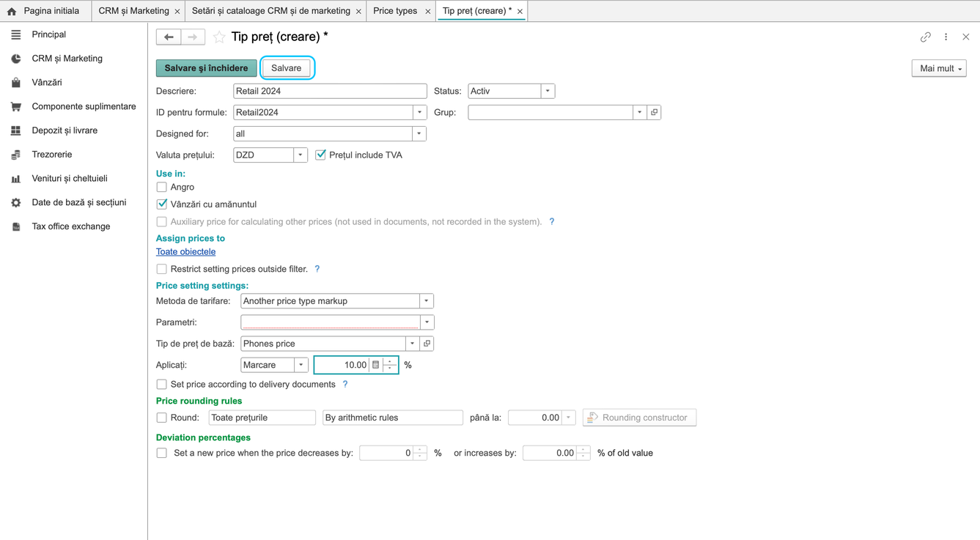Click the Descriere input field
The image size is (980, 540).
pyautogui.click(x=330, y=91)
